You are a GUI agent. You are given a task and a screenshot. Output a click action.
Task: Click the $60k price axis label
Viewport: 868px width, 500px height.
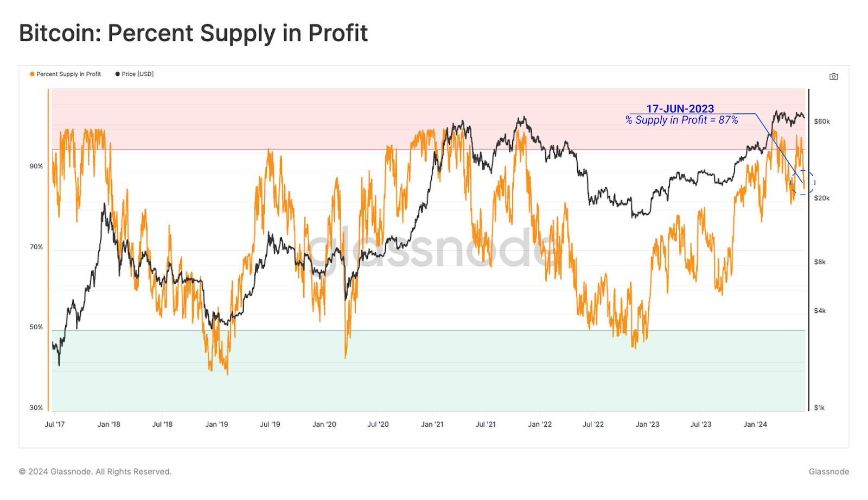point(822,121)
